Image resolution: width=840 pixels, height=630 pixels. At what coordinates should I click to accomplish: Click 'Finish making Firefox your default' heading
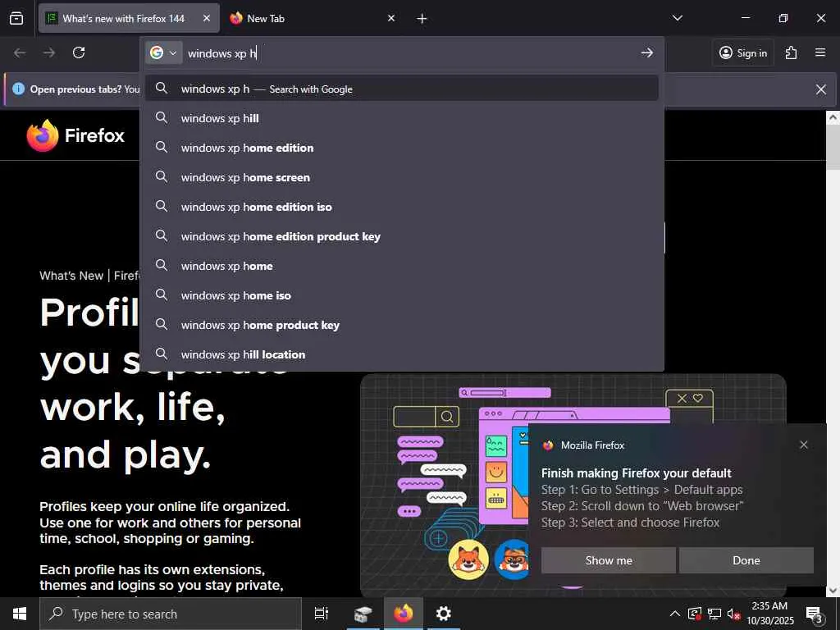[636, 473]
